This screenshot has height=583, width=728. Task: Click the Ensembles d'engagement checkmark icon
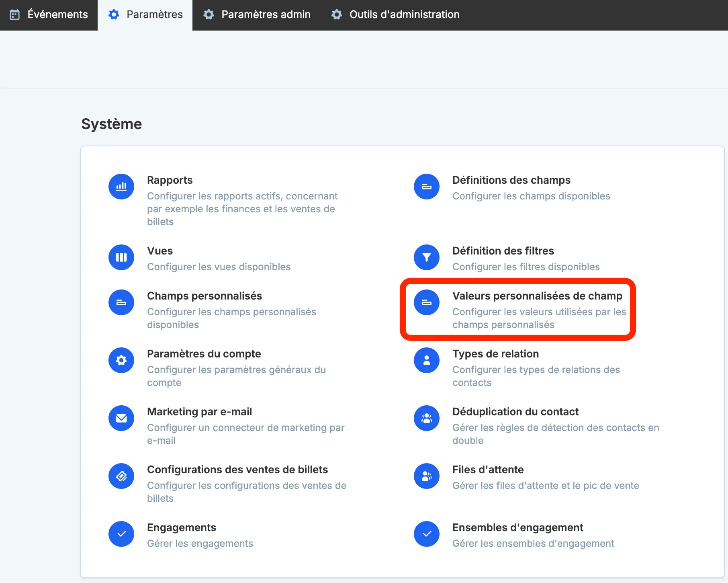pos(427,534)
